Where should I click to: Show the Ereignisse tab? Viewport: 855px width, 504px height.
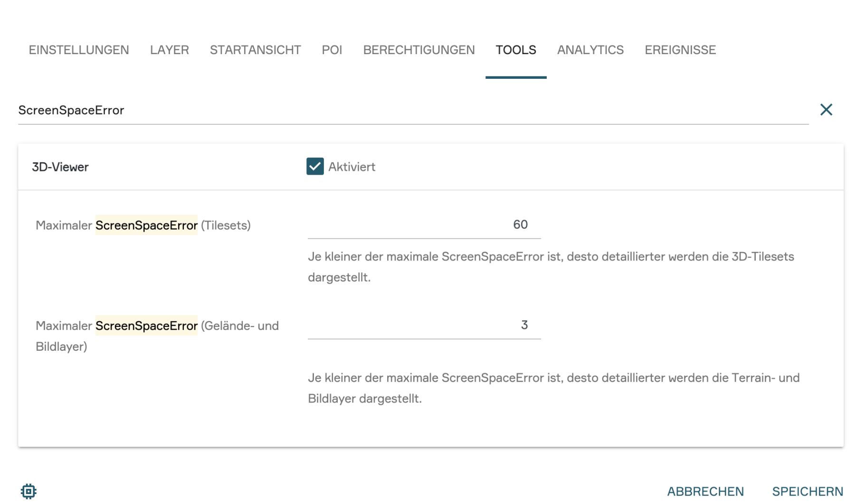(680, 50)
